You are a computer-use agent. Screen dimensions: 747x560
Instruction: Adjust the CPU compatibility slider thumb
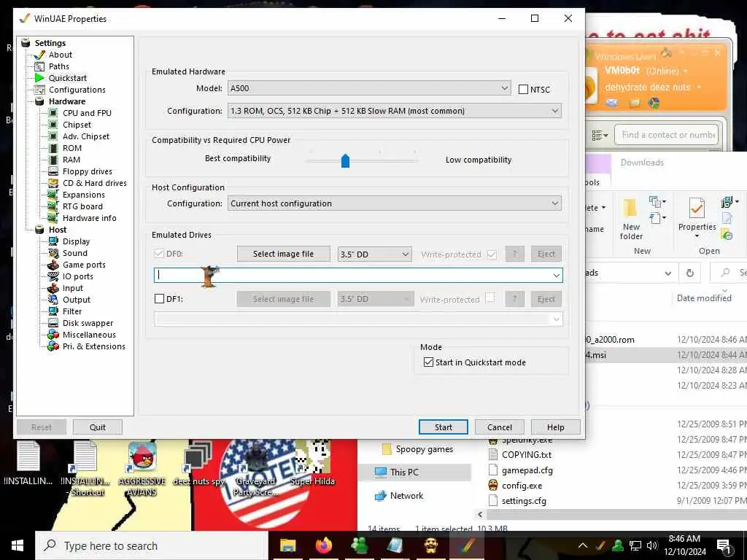click(x=345, y=161)
